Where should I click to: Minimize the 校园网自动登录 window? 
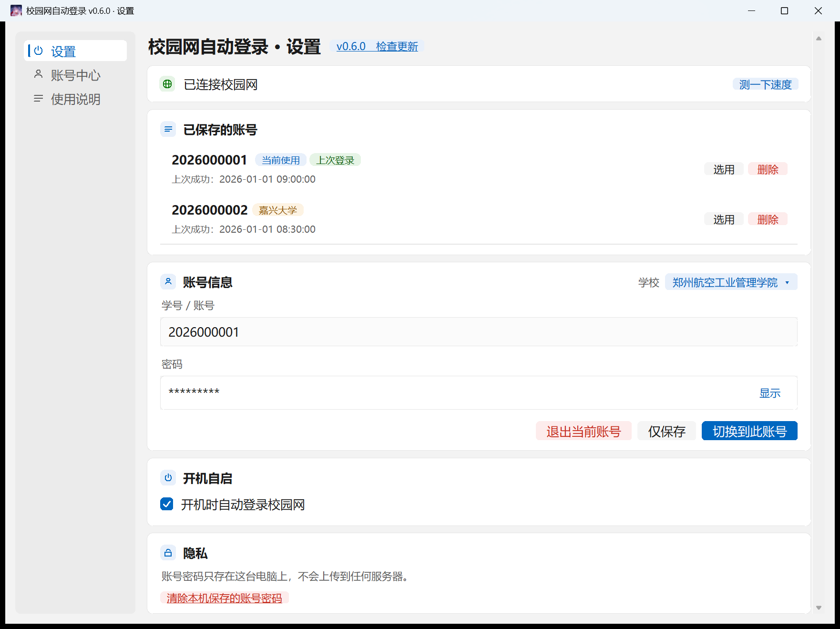[752, 10]
